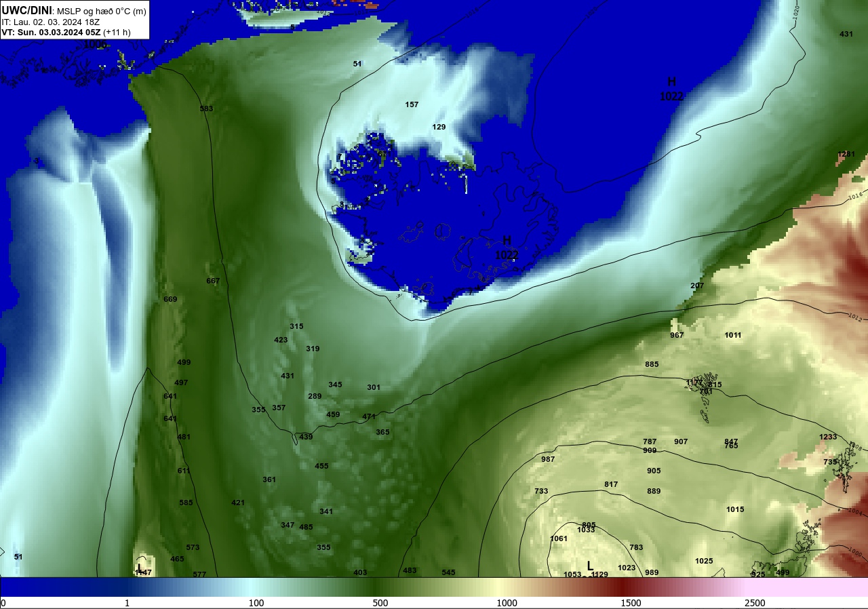Click the height value 301
This screenshot has width=868, height=609.
coord(374,387)
